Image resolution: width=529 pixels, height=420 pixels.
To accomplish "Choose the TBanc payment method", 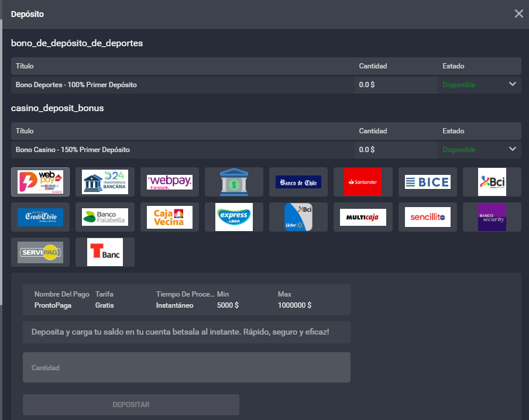I will (105, 252).
